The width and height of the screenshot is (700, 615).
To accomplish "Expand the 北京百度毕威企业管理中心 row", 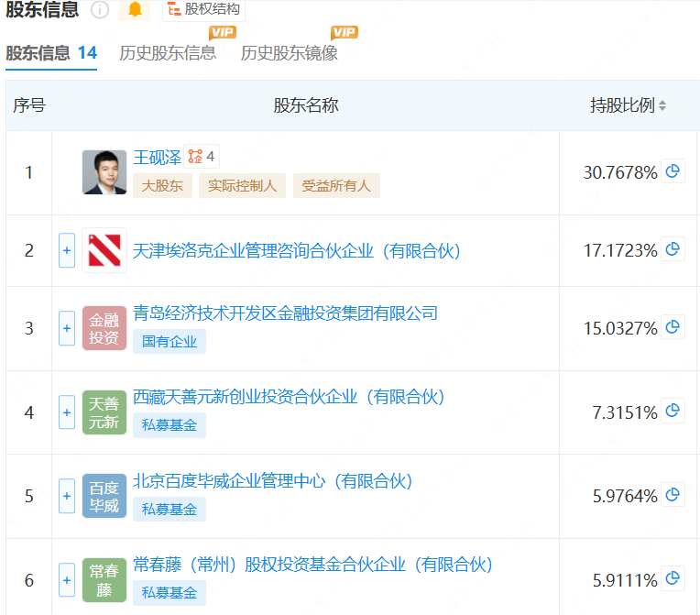I will 67,496.
